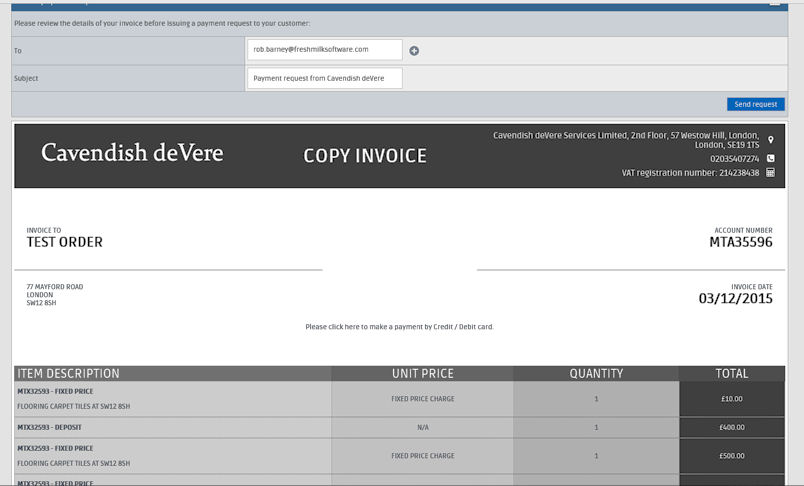804x486 pixels.
Task: Click the location pin icon in header
Action: [770, 139]
